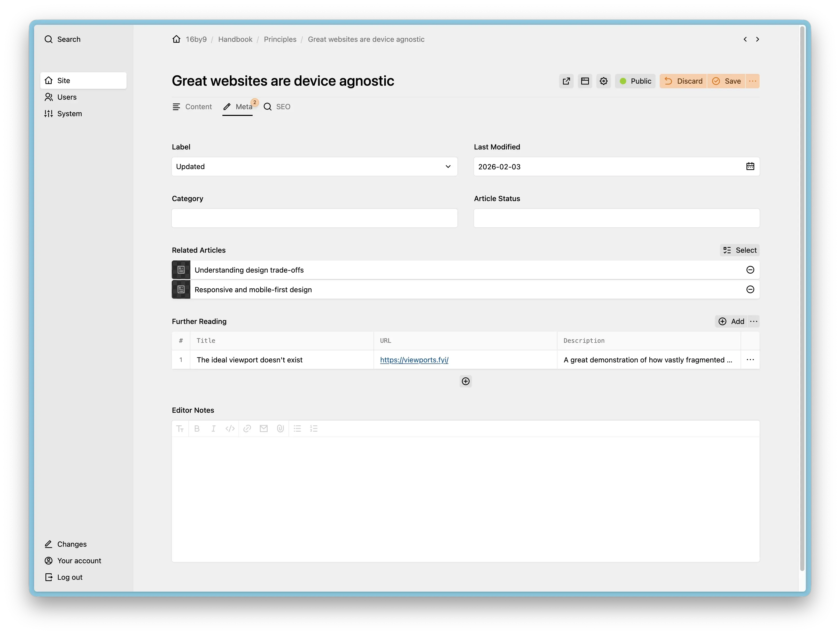
Task: Click the preview layout icon
Action: tap(585, 81)
